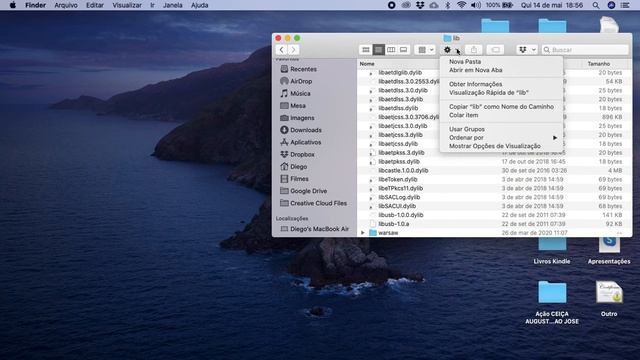Open the Dropbox toolbar dropdown

click(x=527, y=50)
